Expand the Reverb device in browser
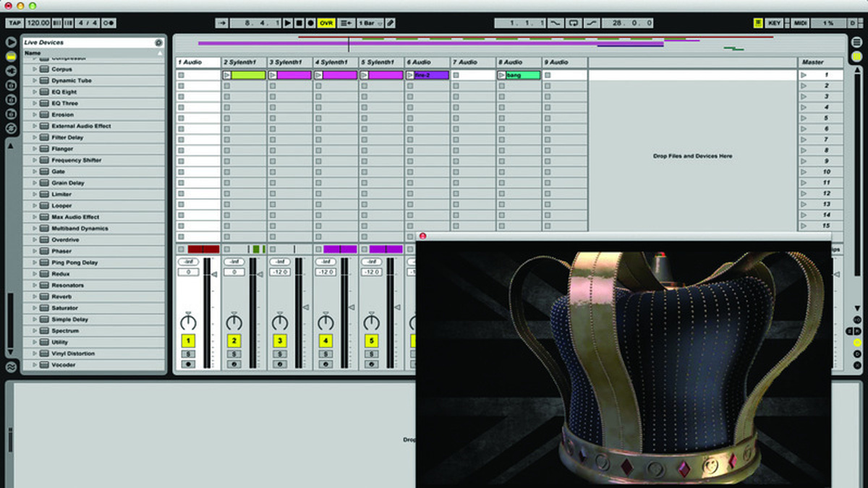Image resolution: width=868 pixels, height=488 pixels. click(x=35, y=296)
